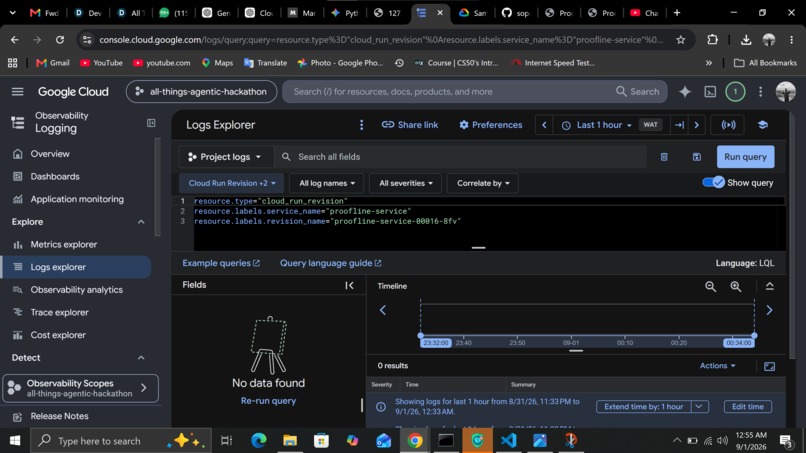Open File Explorer from taskbar

pyautogui.click(x=290, y=441)
